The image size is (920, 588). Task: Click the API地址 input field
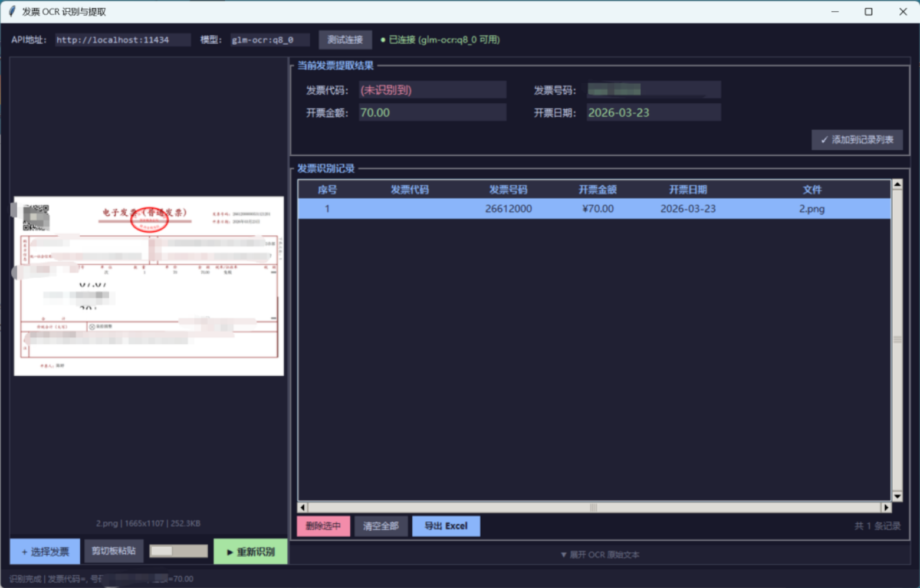[123, 40]
